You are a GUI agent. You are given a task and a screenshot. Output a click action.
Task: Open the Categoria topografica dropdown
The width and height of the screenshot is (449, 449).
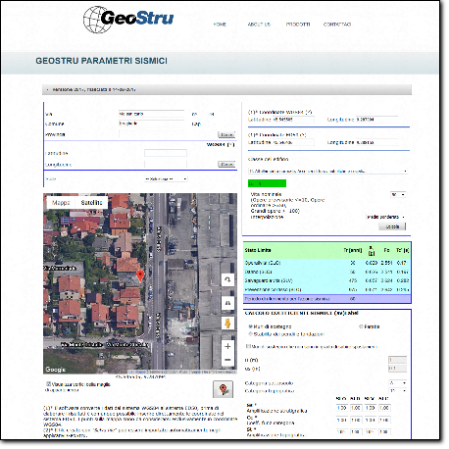point(398,390)
